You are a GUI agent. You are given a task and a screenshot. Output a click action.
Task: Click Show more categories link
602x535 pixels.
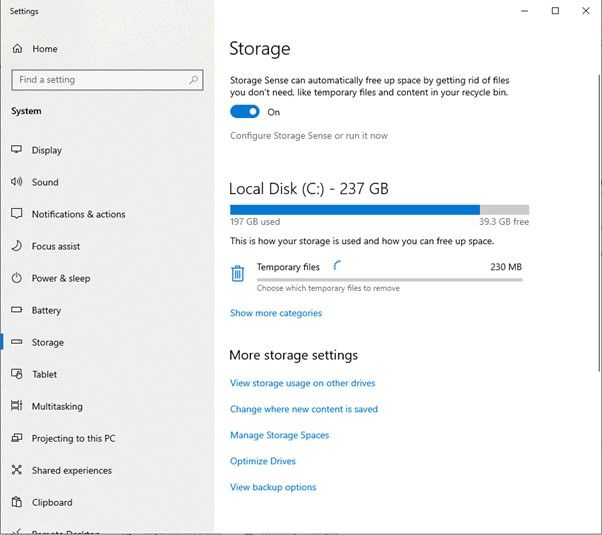276,313
